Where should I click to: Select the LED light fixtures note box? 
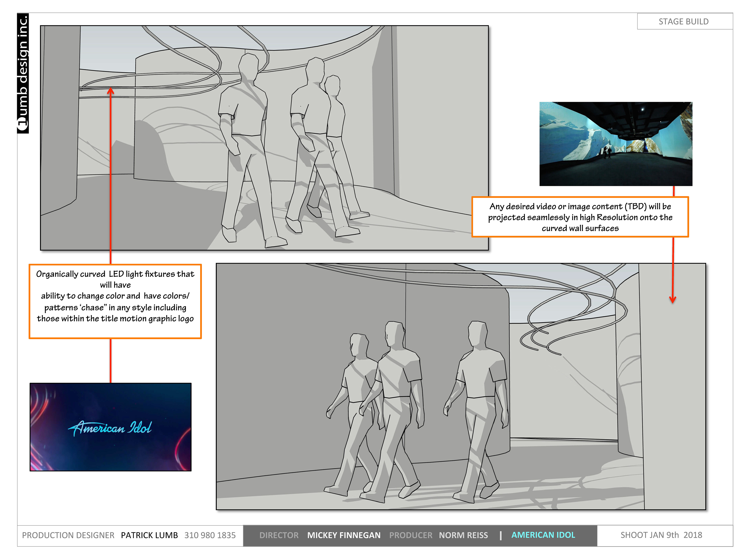(x=115, y=301)
